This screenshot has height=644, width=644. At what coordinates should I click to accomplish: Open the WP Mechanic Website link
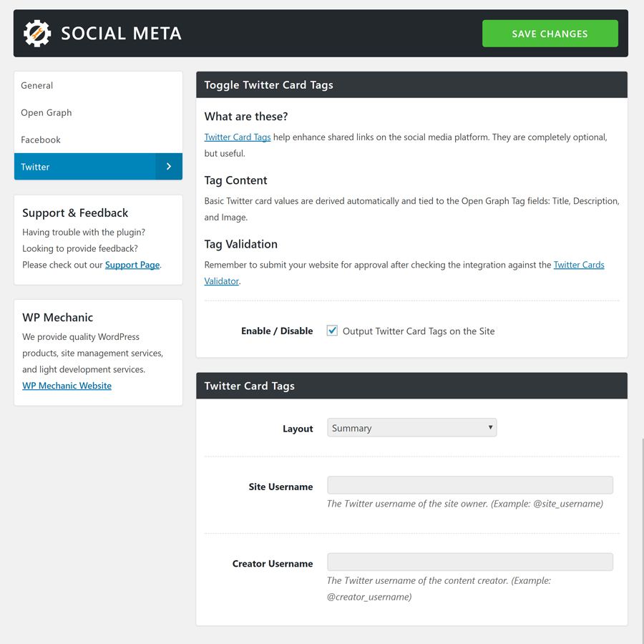point(67,386)
